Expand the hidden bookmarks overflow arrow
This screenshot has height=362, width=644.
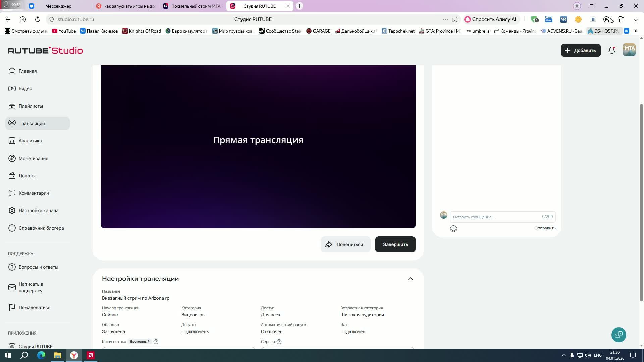[636, 31]
